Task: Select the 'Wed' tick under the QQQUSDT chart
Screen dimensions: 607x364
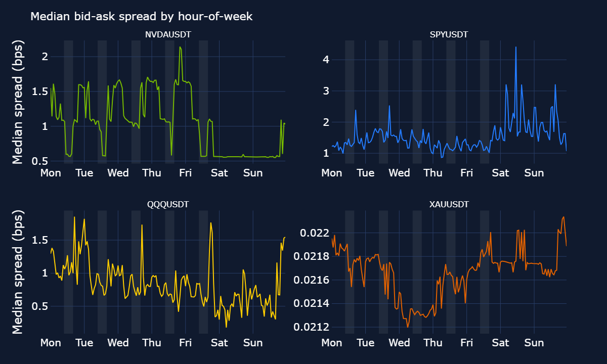Action: [118, 343]
